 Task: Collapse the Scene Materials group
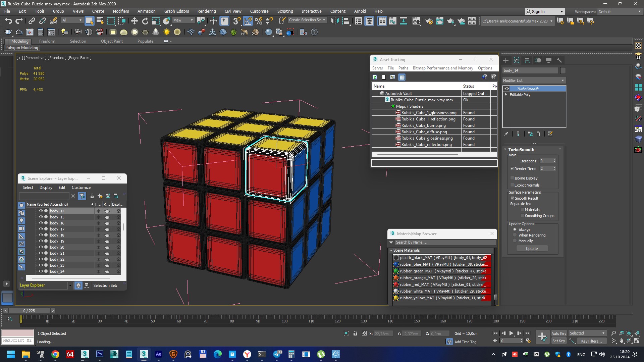391,250
